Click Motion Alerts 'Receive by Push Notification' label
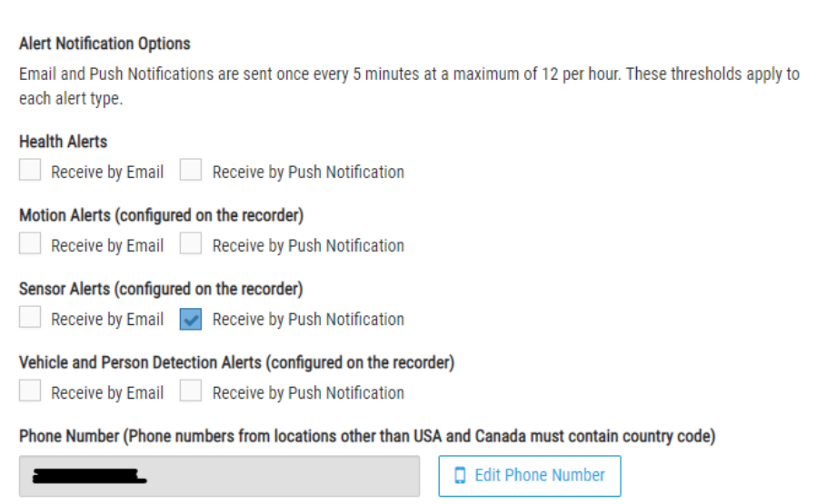Image resolution: width=827 pixels, height=504 pixels. (x=308, y=246)
